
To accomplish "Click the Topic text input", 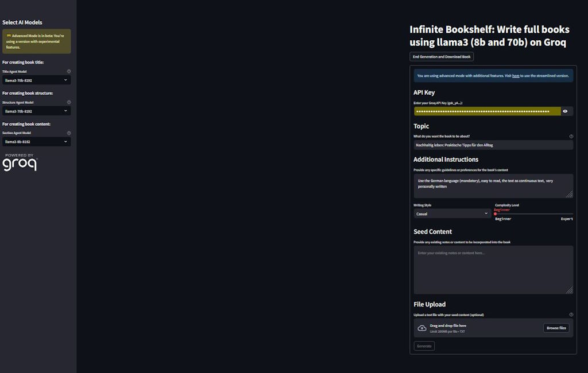I will [x=493, y=145].
